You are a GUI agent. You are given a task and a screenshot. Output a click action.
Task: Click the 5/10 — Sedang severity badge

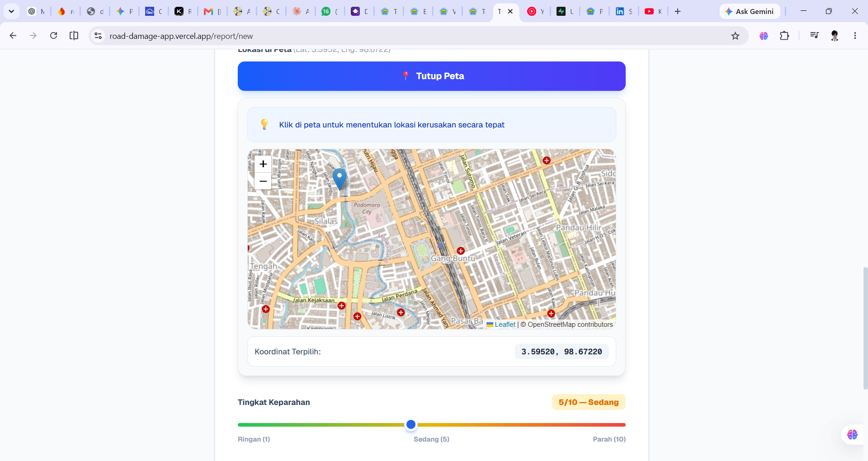point(589,402)
